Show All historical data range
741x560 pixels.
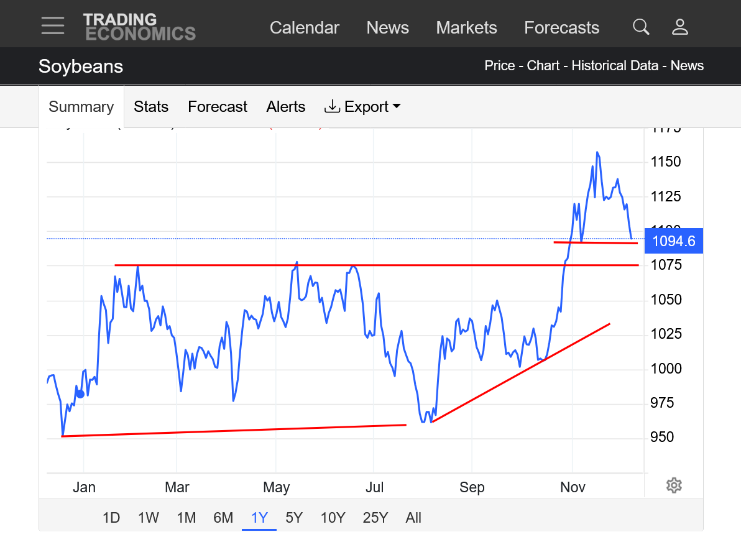413,518
